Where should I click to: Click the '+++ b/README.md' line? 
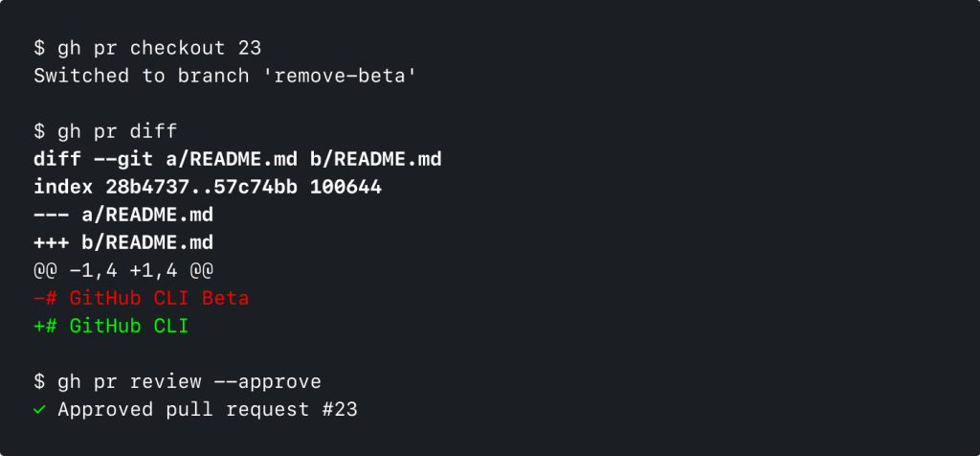click(x=123, y=242)
